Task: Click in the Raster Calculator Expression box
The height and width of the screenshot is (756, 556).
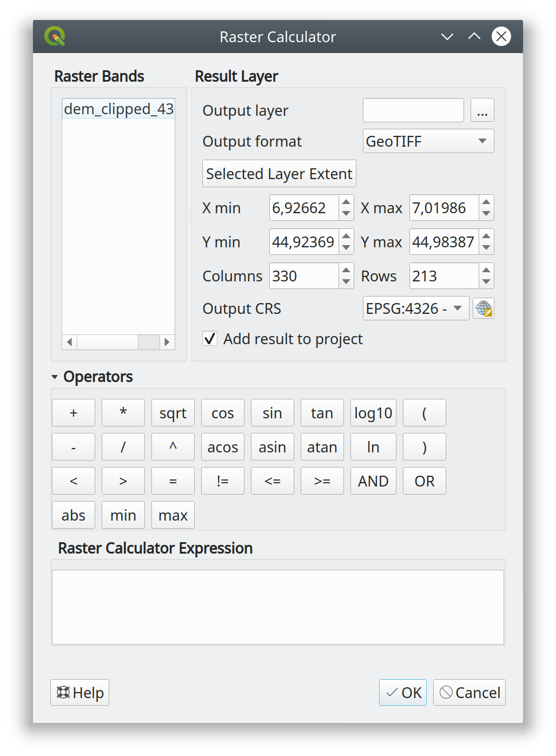Action: pos(277,607)
